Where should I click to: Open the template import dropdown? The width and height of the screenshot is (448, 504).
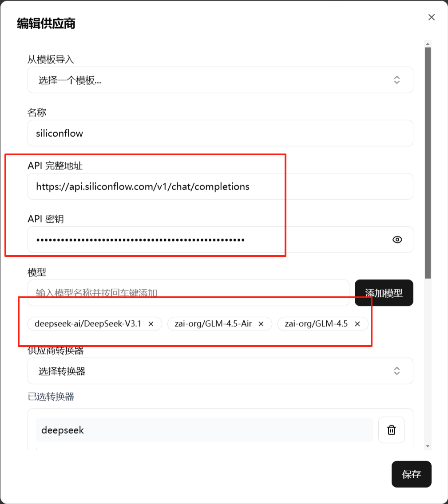[220, 80]
